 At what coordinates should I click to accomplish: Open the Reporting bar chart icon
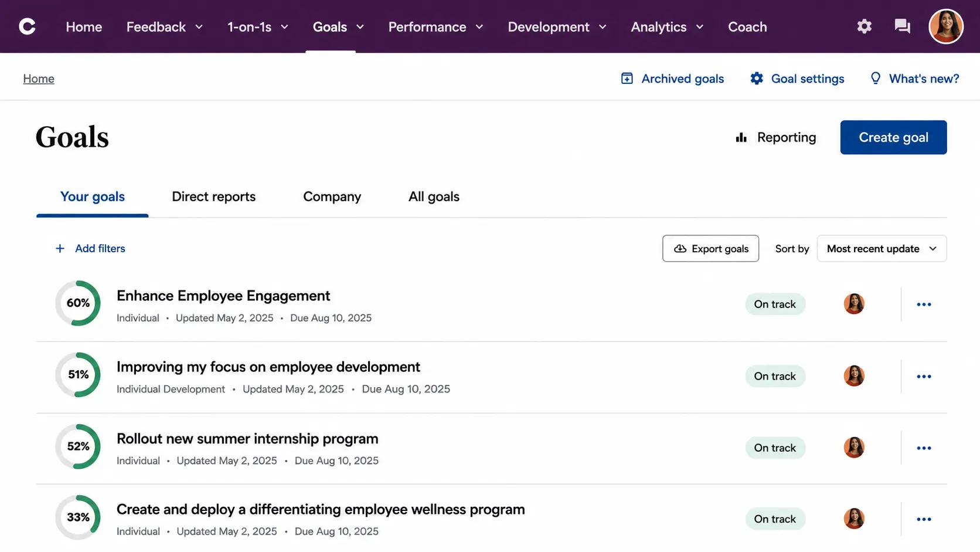741,137
